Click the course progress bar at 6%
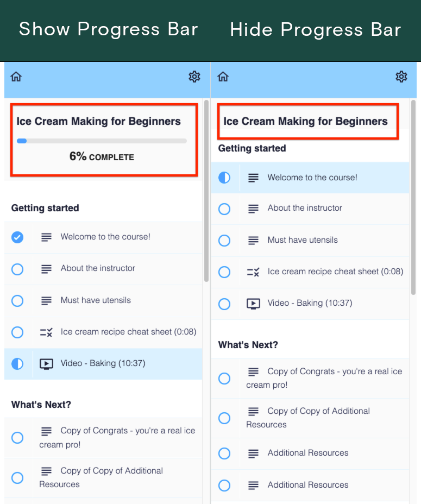This screenshot has width=421, height=504. [x=102, y=141]
